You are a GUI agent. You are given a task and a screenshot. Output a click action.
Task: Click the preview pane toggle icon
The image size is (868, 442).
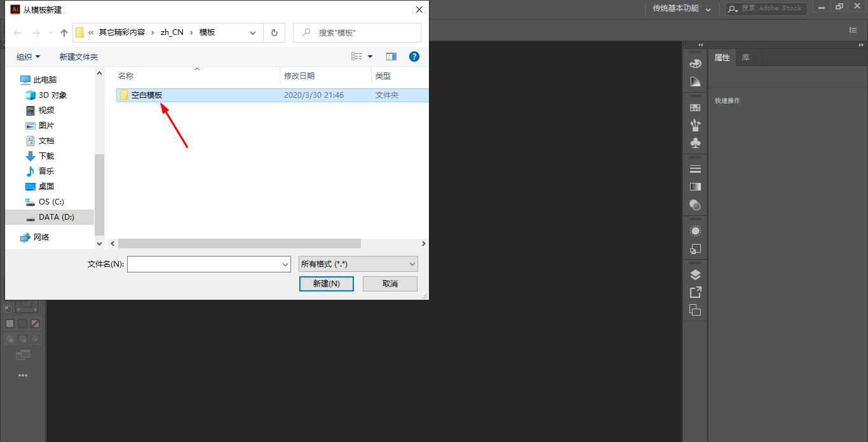(x=391, y=56)
